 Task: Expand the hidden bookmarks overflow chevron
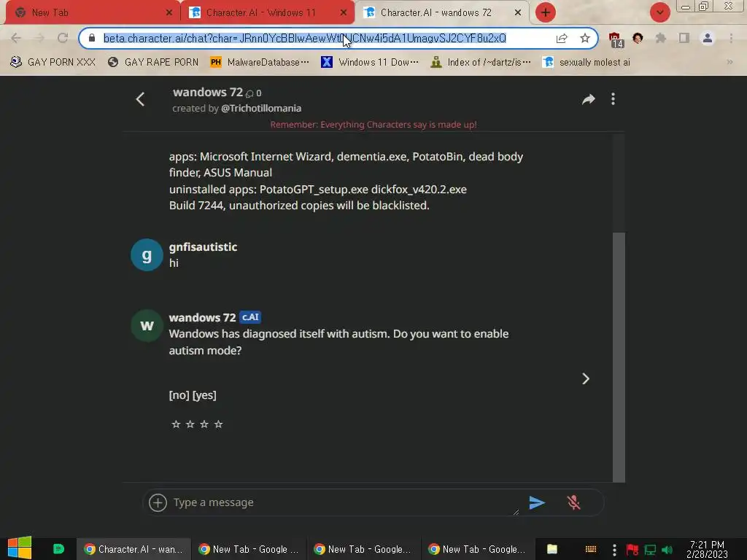729,63
